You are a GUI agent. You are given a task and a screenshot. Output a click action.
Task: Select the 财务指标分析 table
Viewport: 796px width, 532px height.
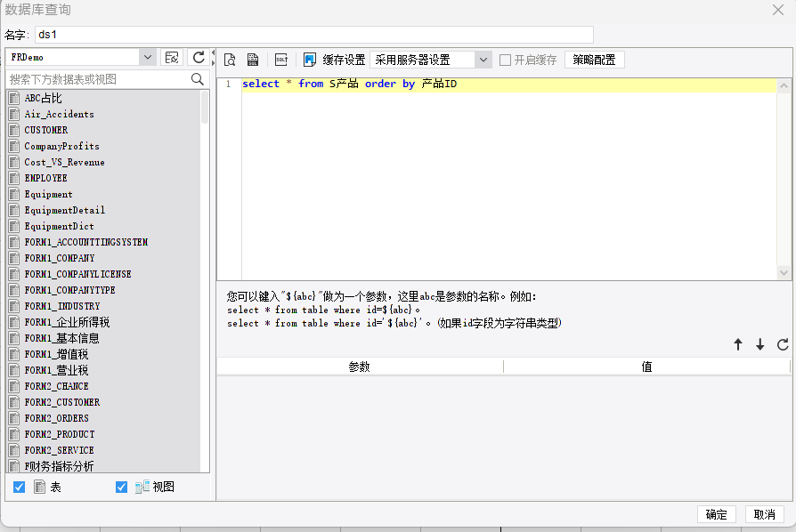pyautogui.click(x=59, y=466)
